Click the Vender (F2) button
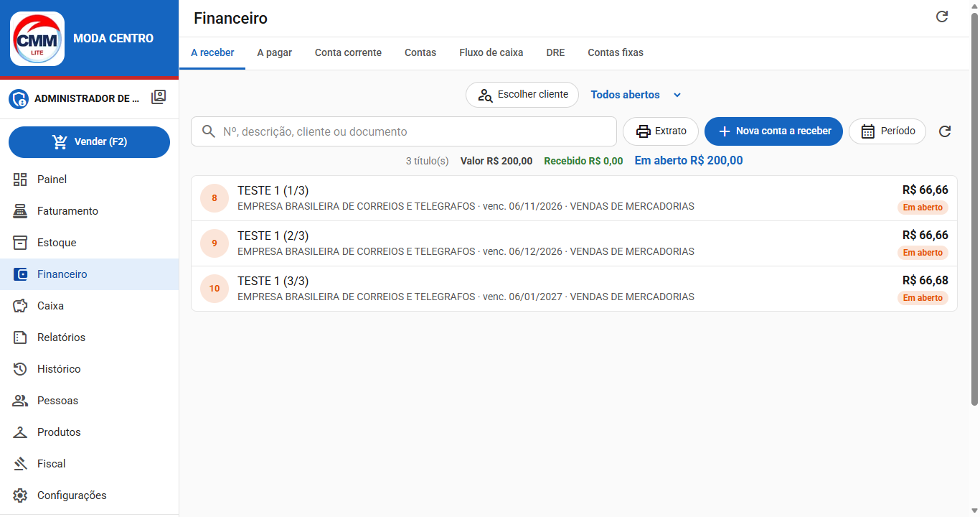 (89, 142)
